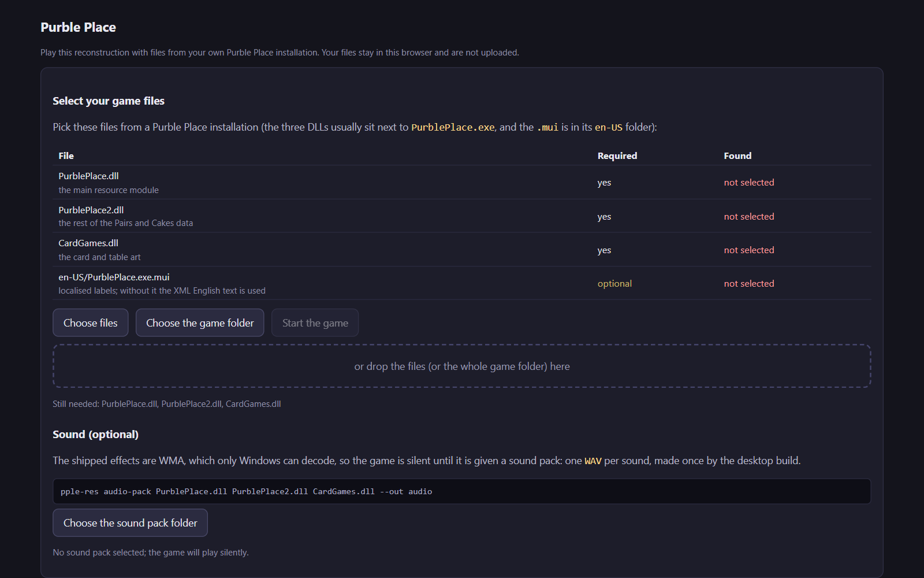Click the 'No sound pack selected' status text

pos(151,552)
